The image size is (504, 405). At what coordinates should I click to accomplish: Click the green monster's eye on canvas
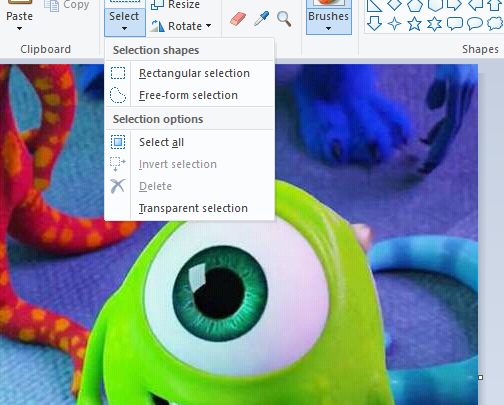tap(220, 293)
